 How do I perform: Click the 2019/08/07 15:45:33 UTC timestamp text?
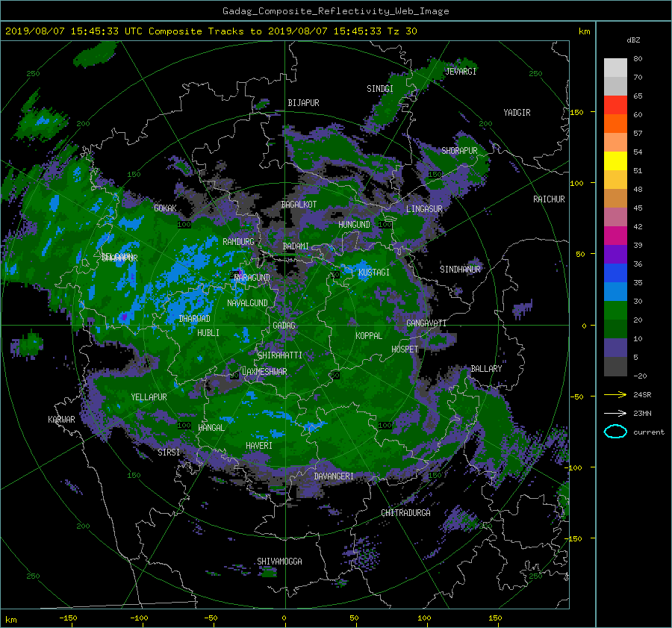[74, 31]
